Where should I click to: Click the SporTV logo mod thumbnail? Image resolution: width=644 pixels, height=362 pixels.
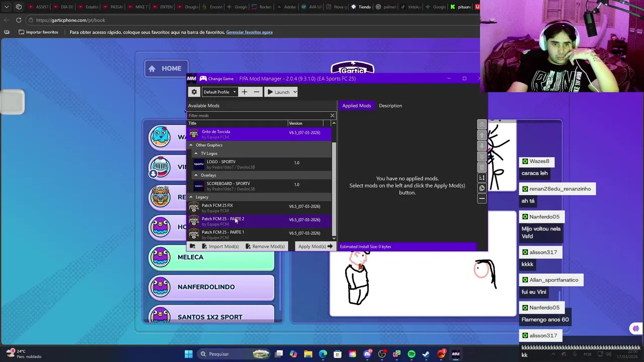coord(199,164)
